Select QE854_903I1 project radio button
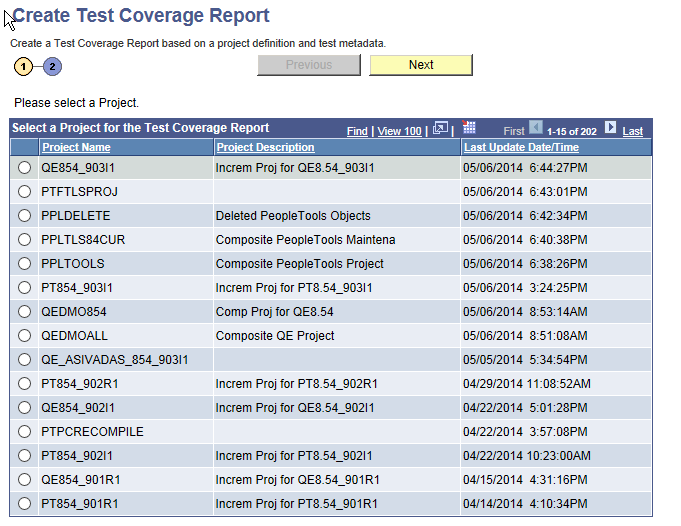681x526 pixels. point(24,168)
